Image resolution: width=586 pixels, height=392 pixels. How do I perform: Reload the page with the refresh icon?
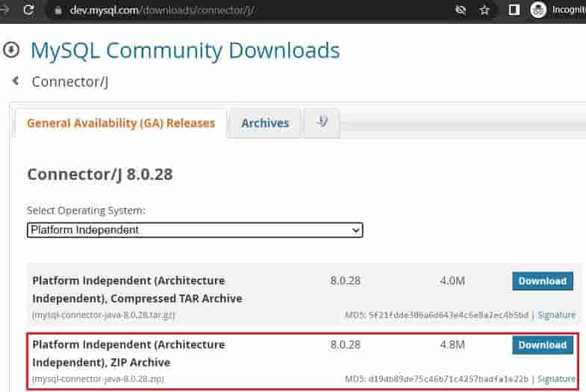click(x=29, y=10)
